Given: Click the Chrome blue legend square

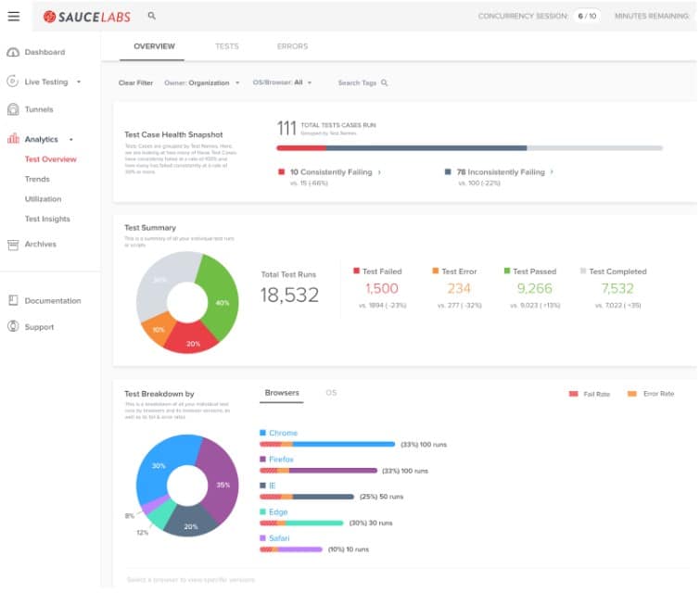Looking at the screenshot, I should 263,433.
